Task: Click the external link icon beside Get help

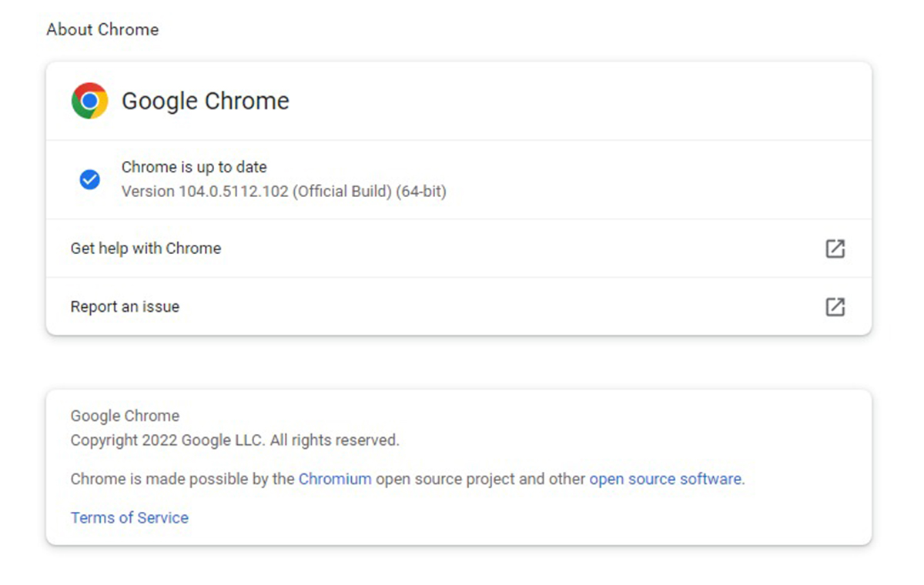Action: (835, 248)
